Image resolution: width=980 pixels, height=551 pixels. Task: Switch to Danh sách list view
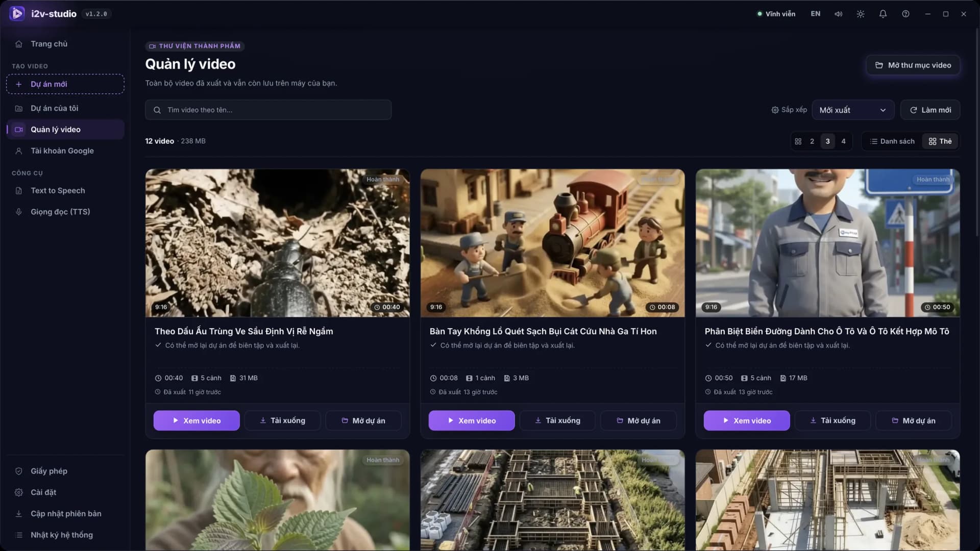click(892, 141)
